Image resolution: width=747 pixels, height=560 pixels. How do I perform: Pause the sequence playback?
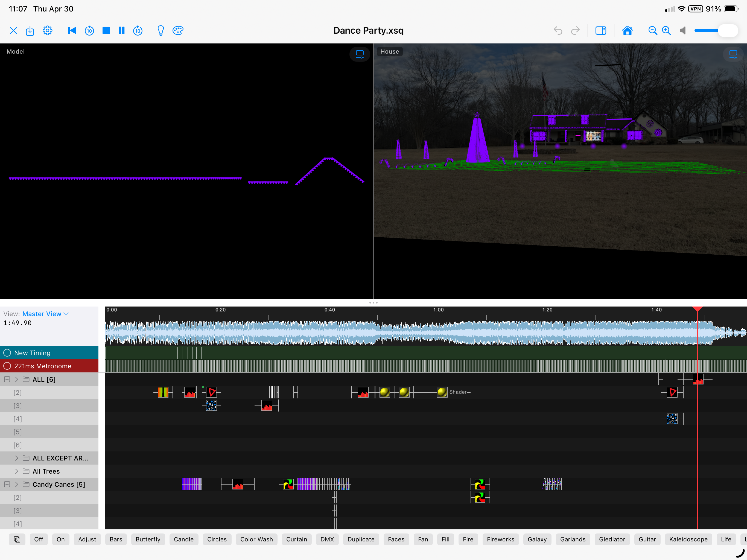point(122,31)
